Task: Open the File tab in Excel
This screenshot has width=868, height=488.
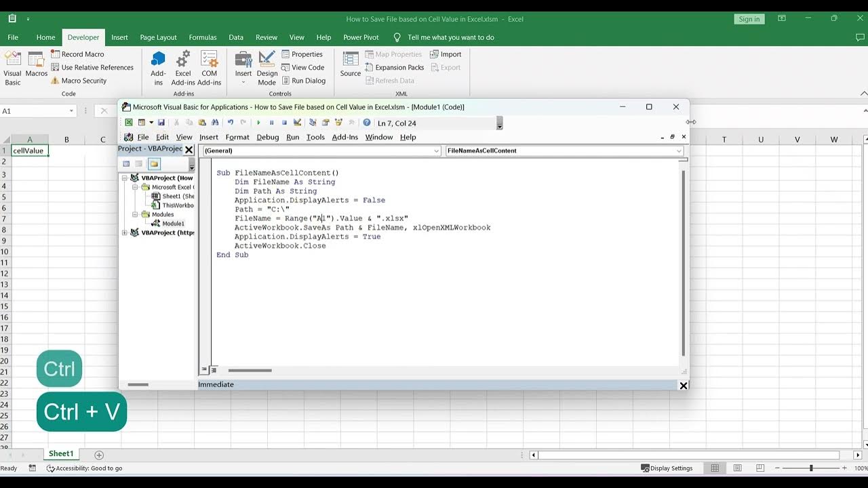Action: 13,37
